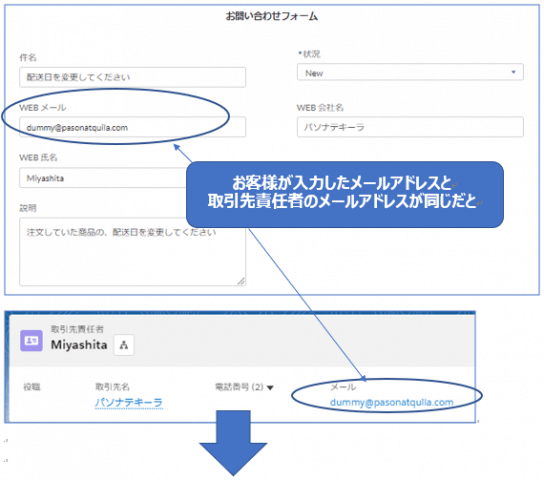Expand the 電話番号 (2) phone dropdown arrow
This screenshot has width=544, height=480.
click(x=270, y=387)
